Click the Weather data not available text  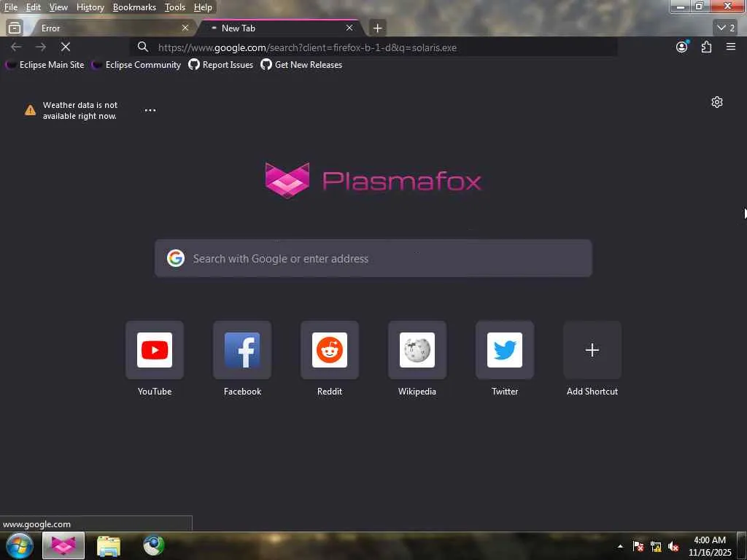pos(80,111)
